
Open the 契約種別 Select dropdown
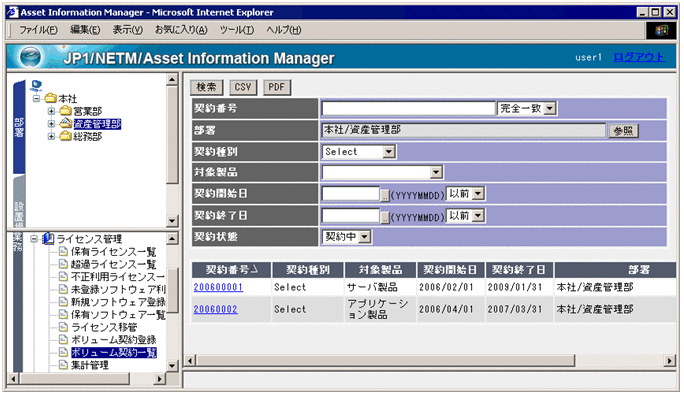tap(389, 152)
